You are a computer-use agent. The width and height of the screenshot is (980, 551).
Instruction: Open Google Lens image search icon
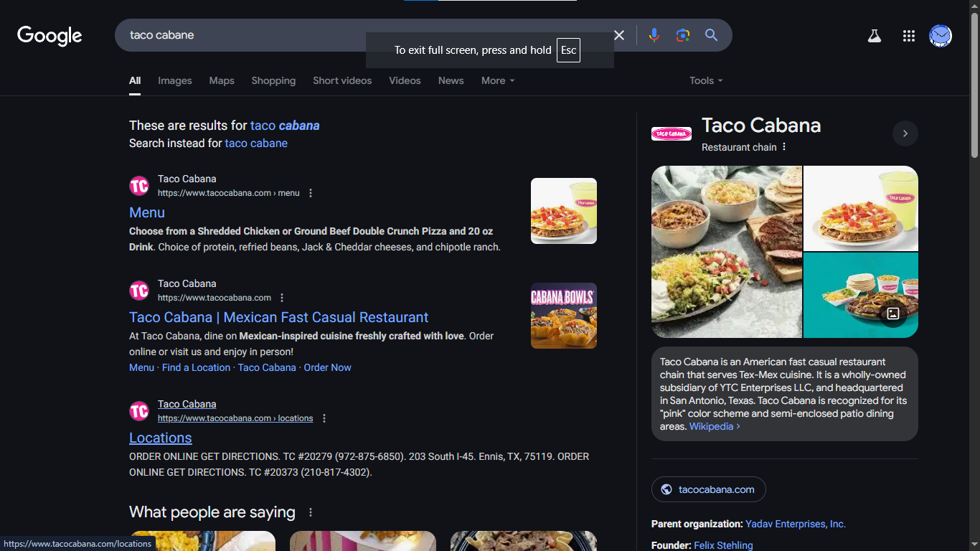[683, 35]
